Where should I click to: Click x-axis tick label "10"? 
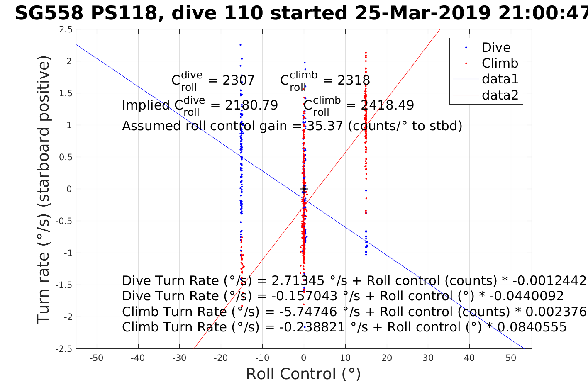pyautogui.click(x=345, y=358)
